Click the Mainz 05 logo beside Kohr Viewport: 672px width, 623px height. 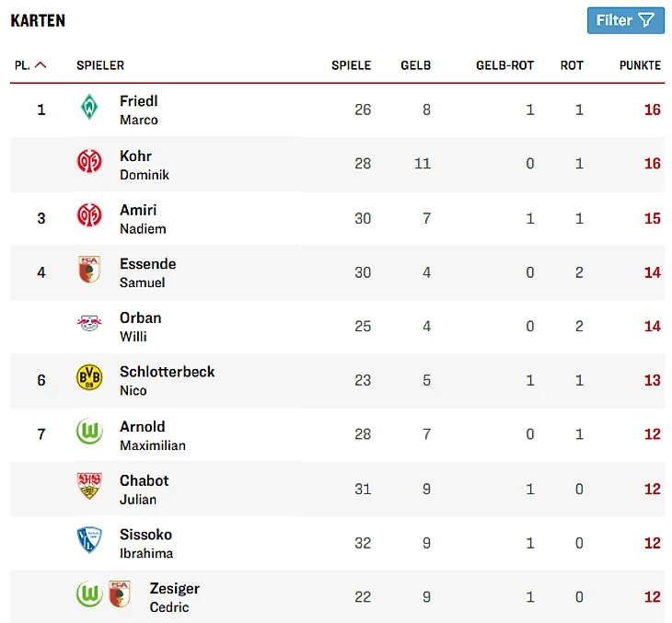point(89,163)
